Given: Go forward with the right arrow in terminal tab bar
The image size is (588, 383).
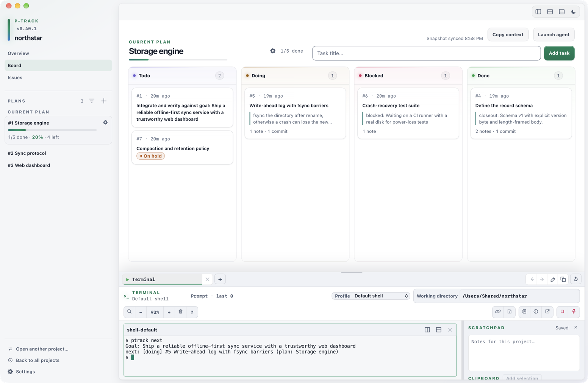Looking at the screenshot, I should [x=542, y=279].
